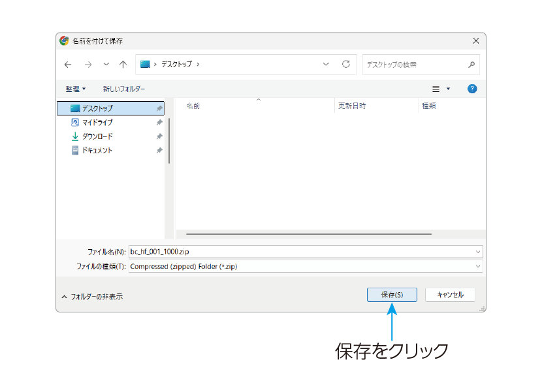This screenshot has width=542, height=392.
Task: Click the horizontal scrollbar in file list
Action: (309, 234)
